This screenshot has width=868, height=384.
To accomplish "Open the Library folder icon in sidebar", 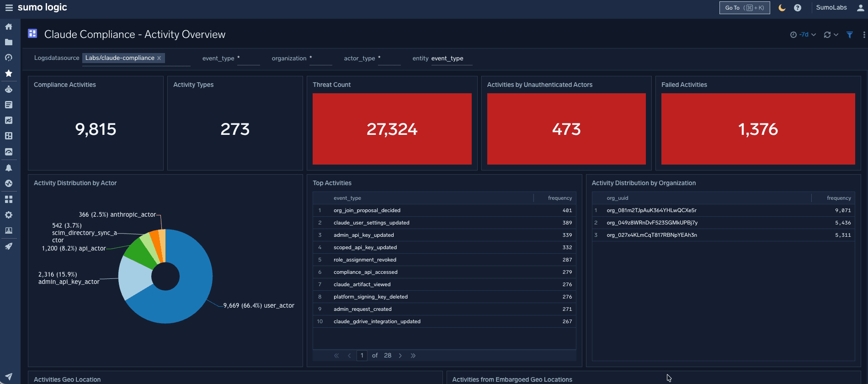I will coord(9,42).
